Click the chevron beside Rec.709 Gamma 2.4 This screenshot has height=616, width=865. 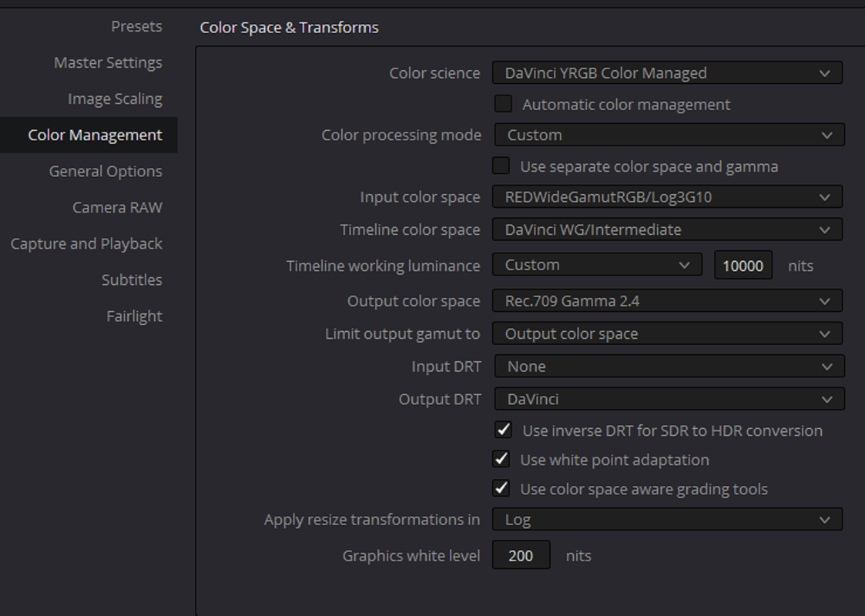(825, 301)
